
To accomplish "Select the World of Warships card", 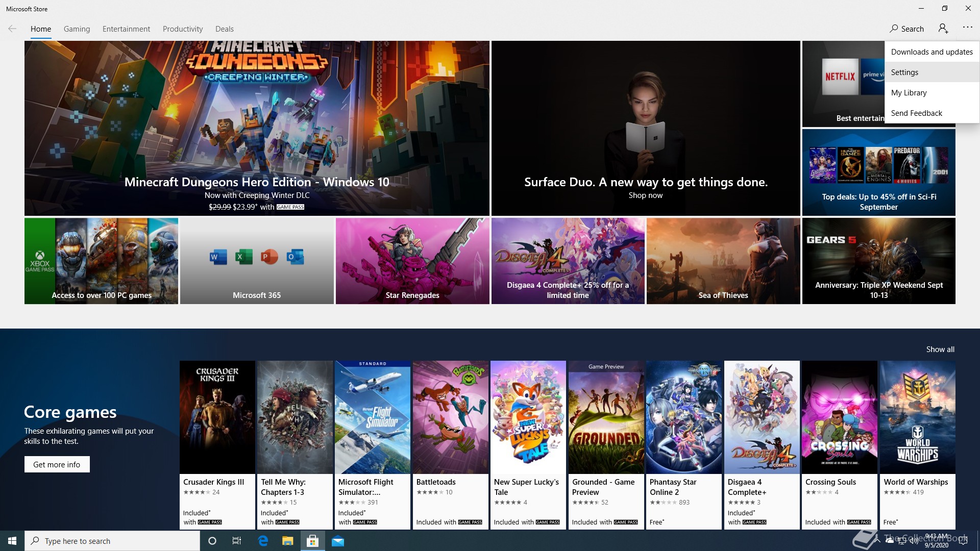I will click(918, 445).
